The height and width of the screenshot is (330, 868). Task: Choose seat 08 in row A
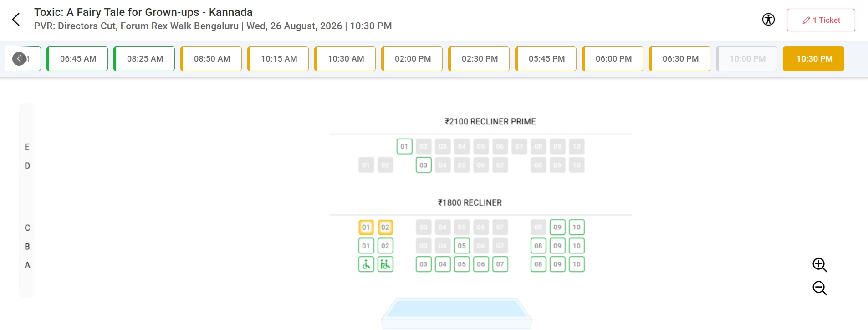click(538, 264)
